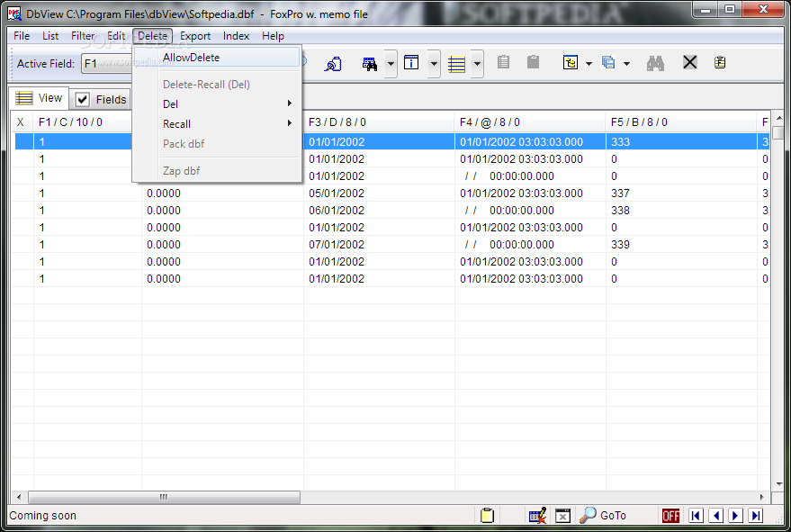Select cell with date 07/01/2002

(x=379, y=245)
